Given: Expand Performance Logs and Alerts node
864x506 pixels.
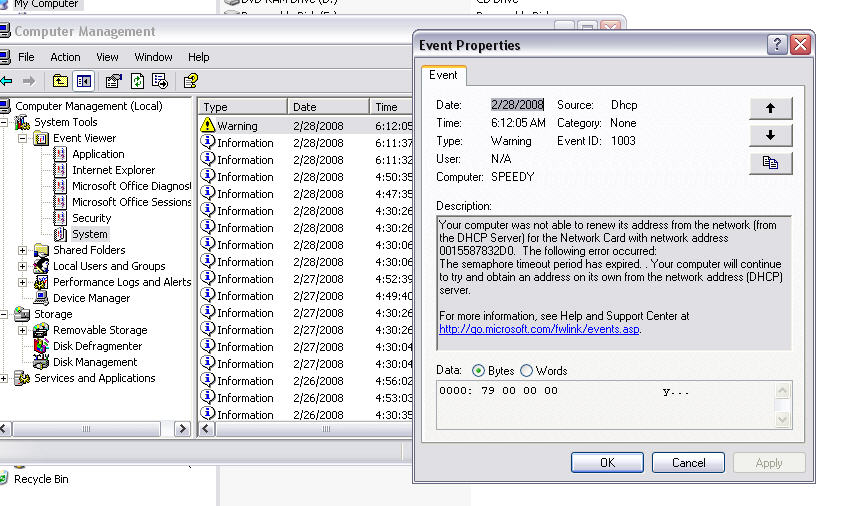Looking at the screenshot, I should point(23,282).
